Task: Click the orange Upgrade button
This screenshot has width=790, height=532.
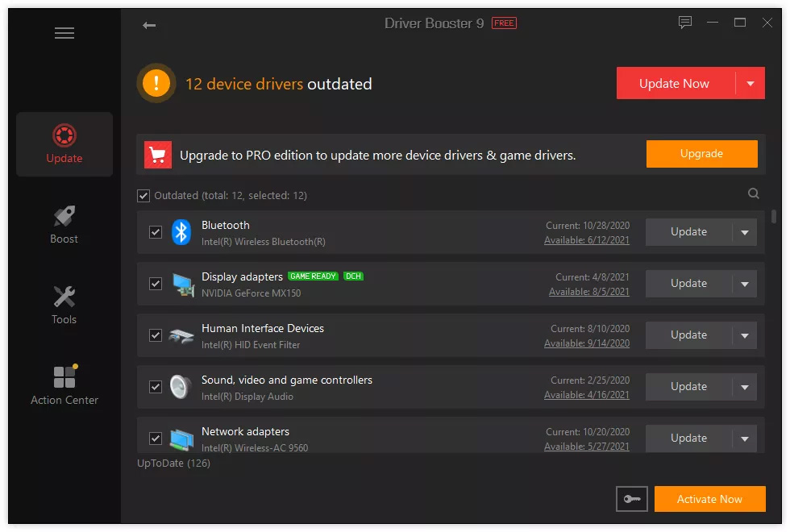Action: pyautogui.click(x=702, y=154)
